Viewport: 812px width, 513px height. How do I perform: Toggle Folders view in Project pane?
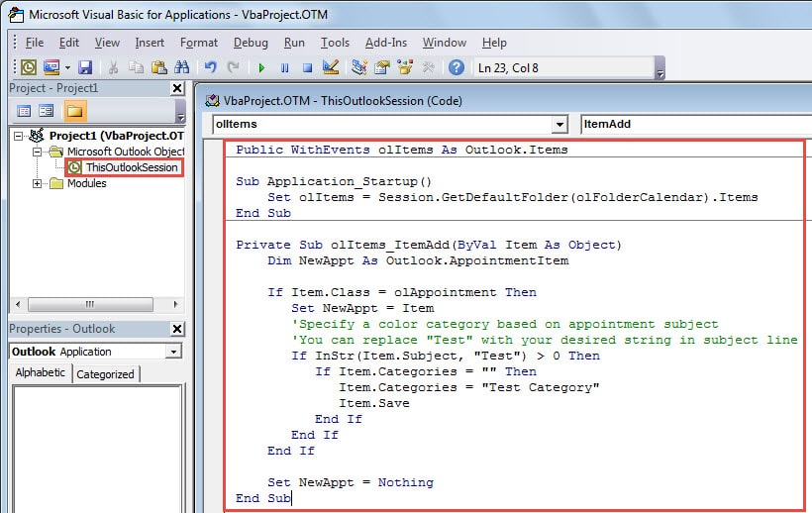(x=74, y=111)
